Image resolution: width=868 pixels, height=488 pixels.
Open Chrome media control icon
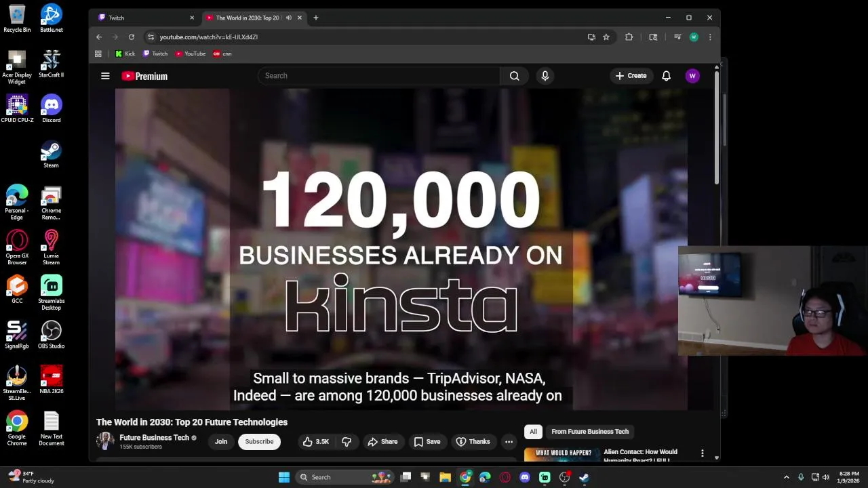pyautogui.click(x=677, y=37)
